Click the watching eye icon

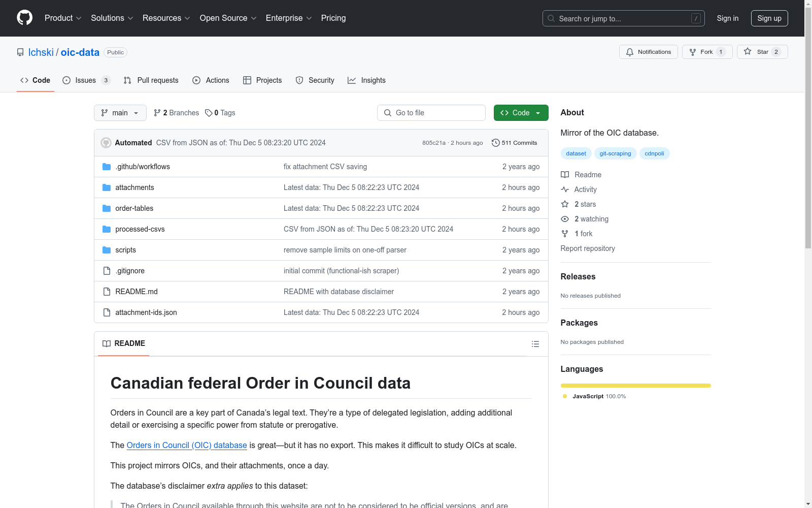click(x=565, y=219)
